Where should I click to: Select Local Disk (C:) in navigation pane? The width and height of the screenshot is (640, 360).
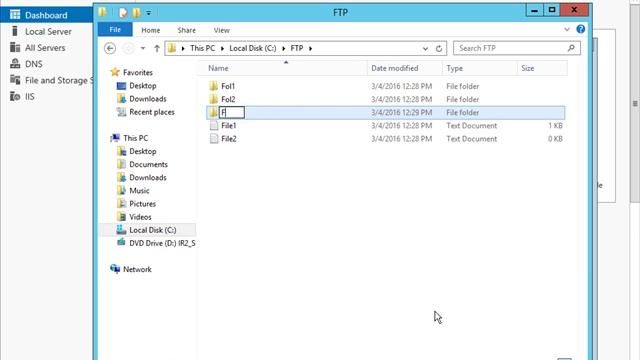tap(152, 230)
